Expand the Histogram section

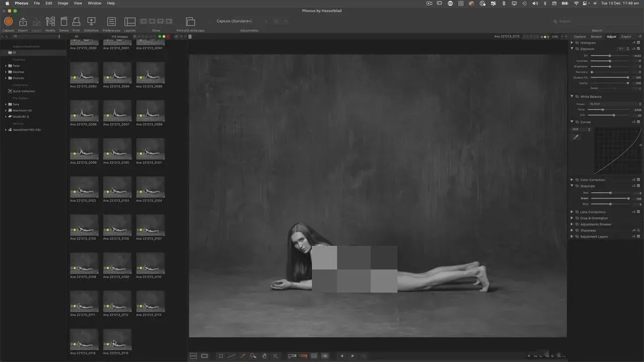pos(572,43)
